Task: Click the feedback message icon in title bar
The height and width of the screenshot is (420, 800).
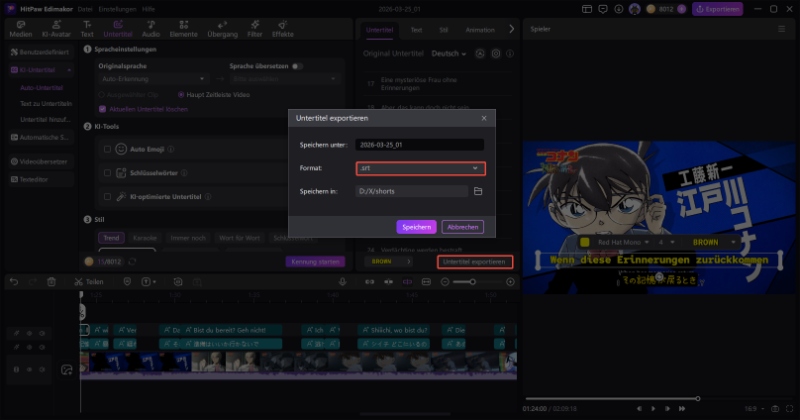Action: [x=603, y=9]
